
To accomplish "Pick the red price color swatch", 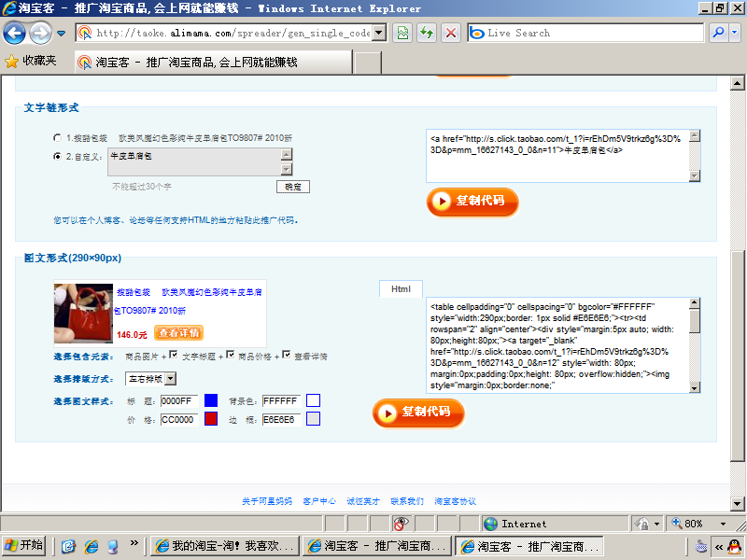I will click(x=211, y=418).
